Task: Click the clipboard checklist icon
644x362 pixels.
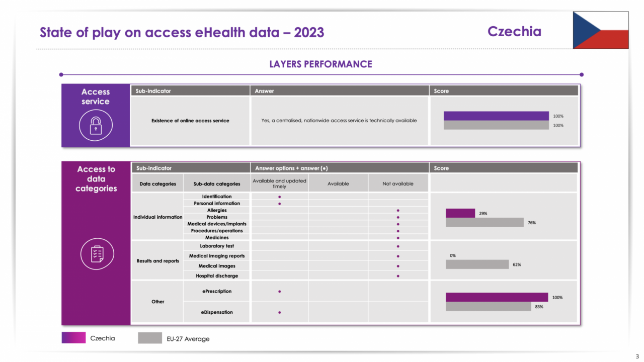Action: [x=97, y=254]
